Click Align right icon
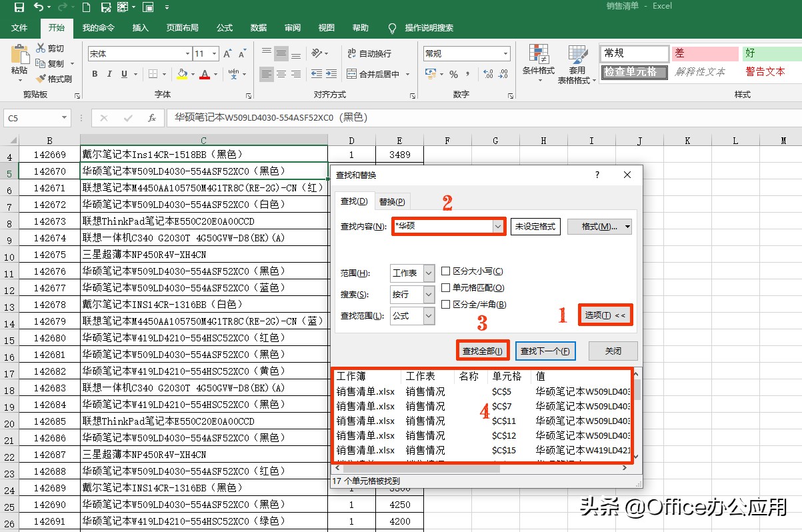Screen dimensions: 802x532 pyautogui.click(x=296, y=74)
